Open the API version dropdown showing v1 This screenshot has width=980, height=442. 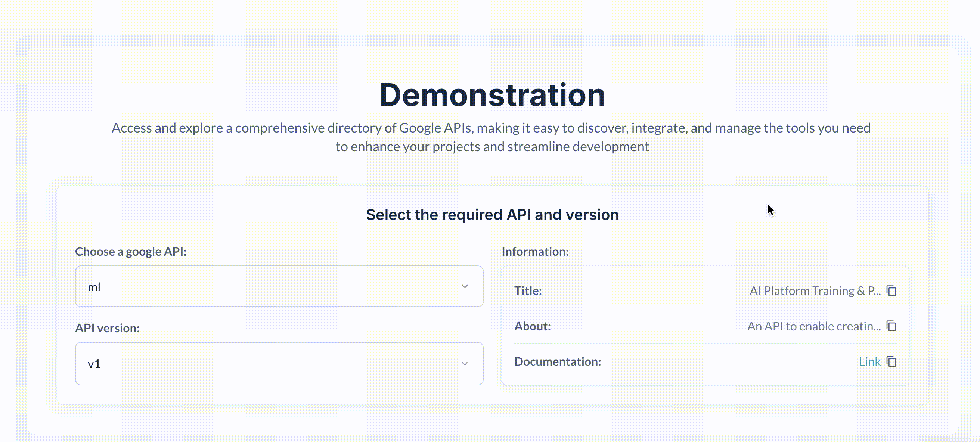pyautogui.click(x=279, y=364)
